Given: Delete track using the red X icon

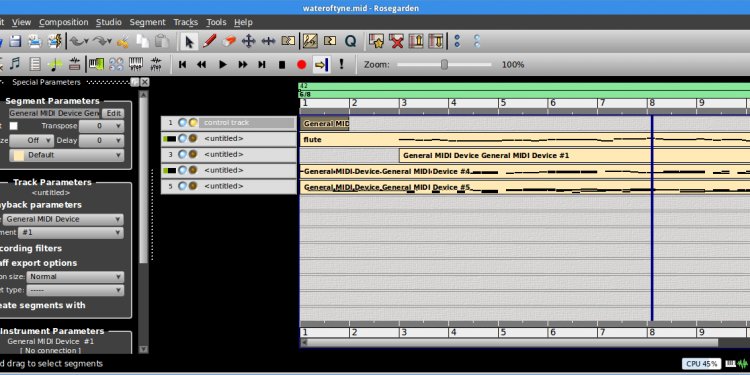Looking at the screenshot, I should pyautogui.click(x=397, y=42).
